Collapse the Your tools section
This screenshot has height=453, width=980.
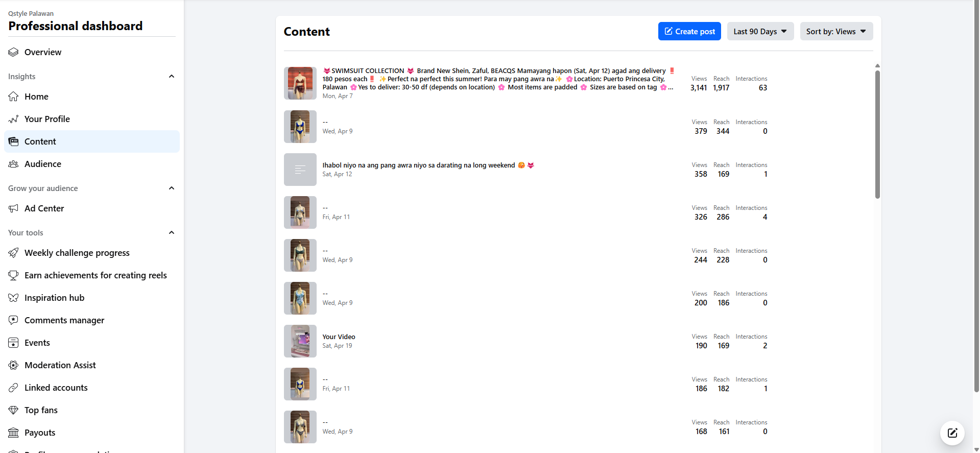pos(172,233)
